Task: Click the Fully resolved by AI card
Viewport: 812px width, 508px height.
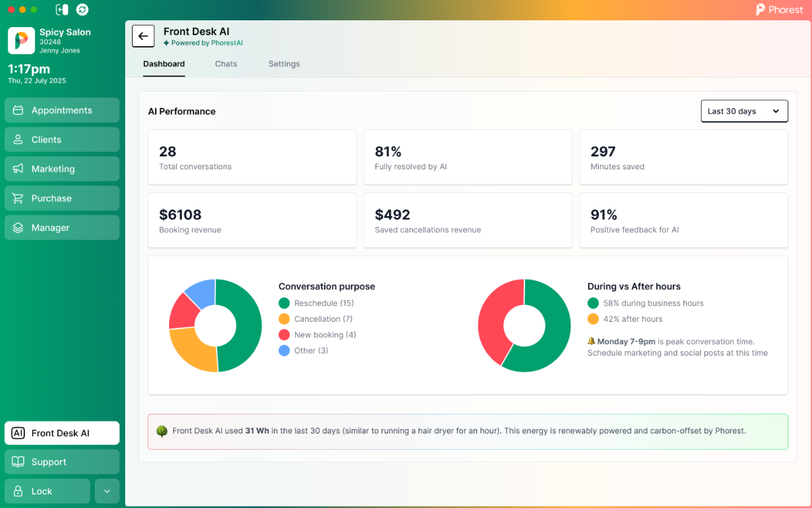Action: tap(468, 157)
